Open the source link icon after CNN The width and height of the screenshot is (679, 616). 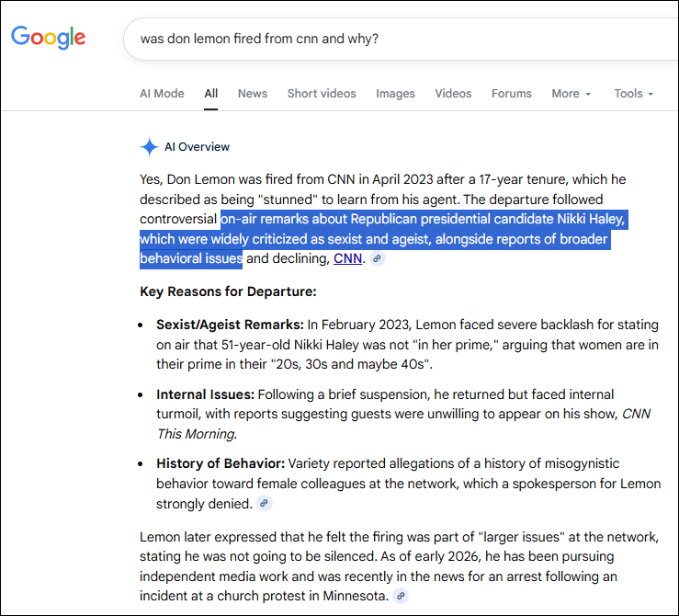tap(378, 259)
